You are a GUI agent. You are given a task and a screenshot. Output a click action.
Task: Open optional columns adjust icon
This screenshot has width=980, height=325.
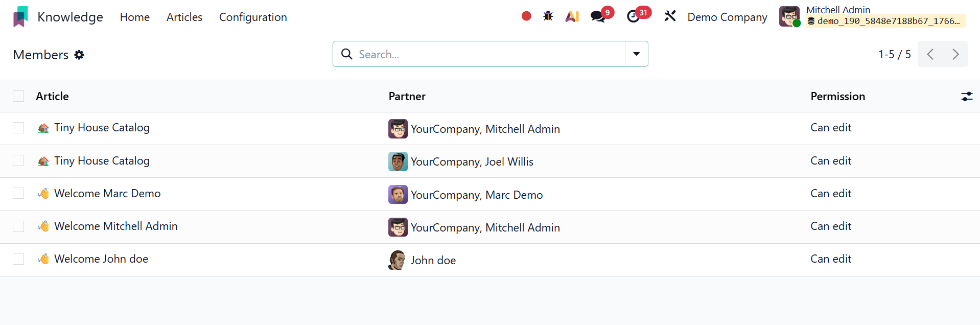coord(967,96)
